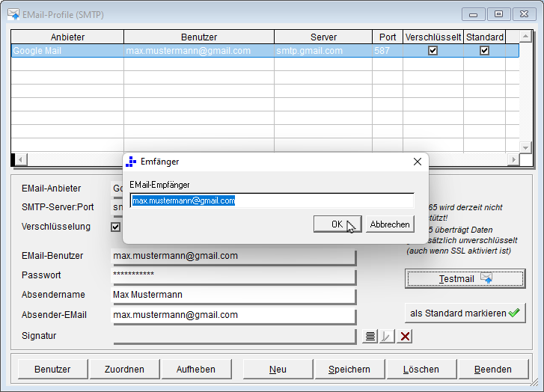Click table scroll left arrow
Image resolution: width=544 pixels, height=392 pixels.
point(21,159)
